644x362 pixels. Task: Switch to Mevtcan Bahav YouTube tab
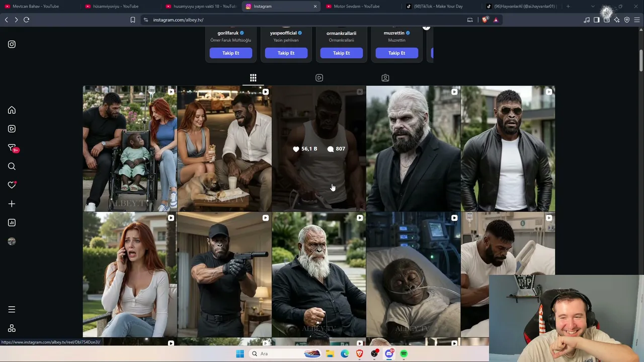click(40, 6)
